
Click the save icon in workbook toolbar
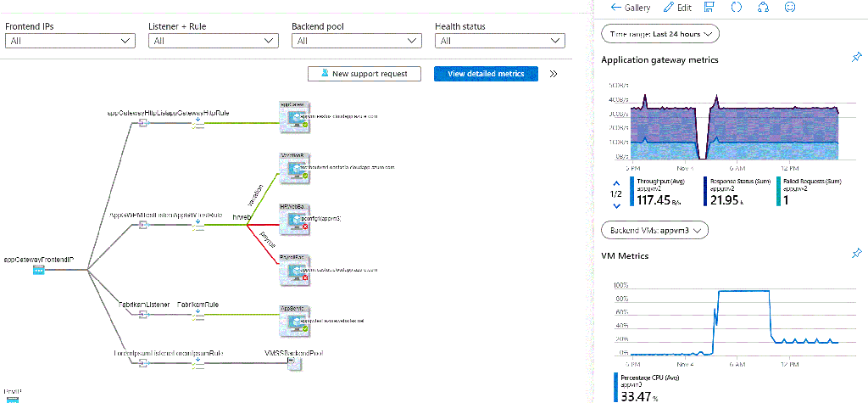708,7
